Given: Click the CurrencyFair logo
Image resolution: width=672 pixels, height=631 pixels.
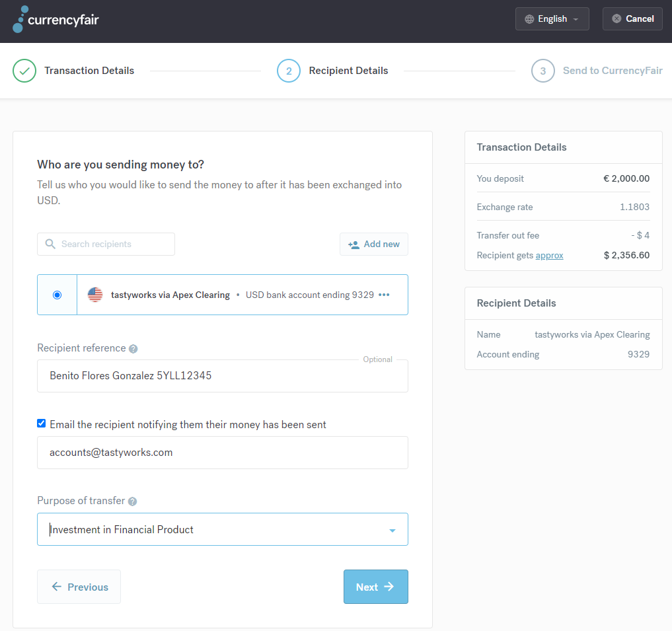Looking at the screenshot, I should coord(56,19).
